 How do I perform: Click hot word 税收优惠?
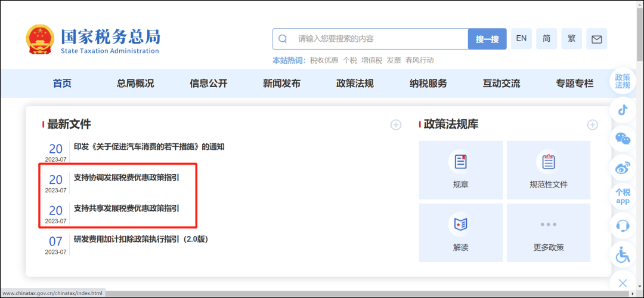(x=324, y=60)
